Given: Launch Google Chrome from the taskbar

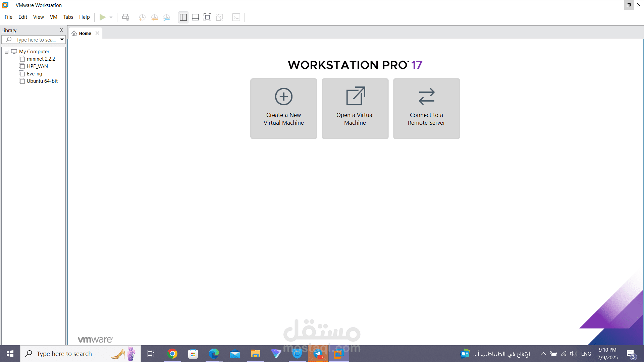Looking at the screenshot, I should click(x=172, y=354).
